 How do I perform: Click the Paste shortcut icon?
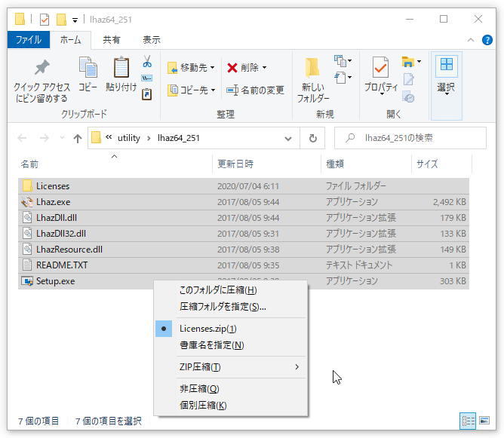147,93
